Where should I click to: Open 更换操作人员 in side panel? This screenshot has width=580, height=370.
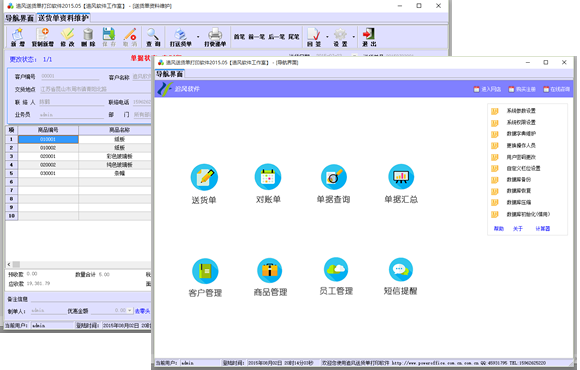521,145
